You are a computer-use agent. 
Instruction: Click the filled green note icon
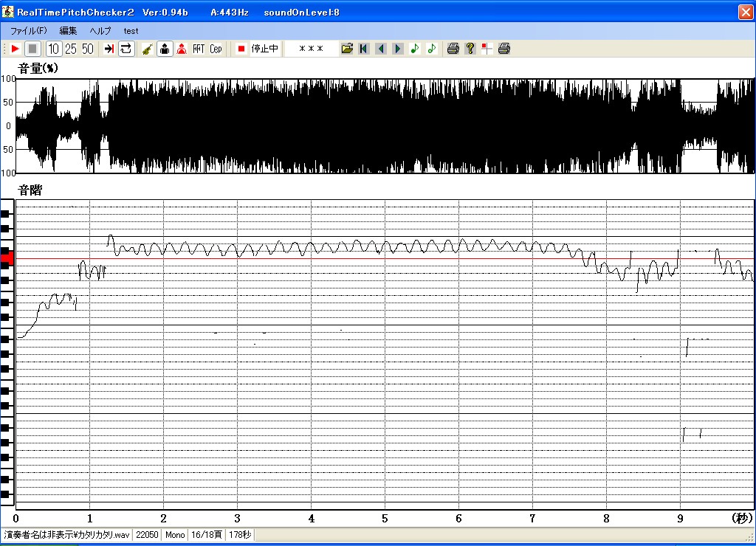415,49
